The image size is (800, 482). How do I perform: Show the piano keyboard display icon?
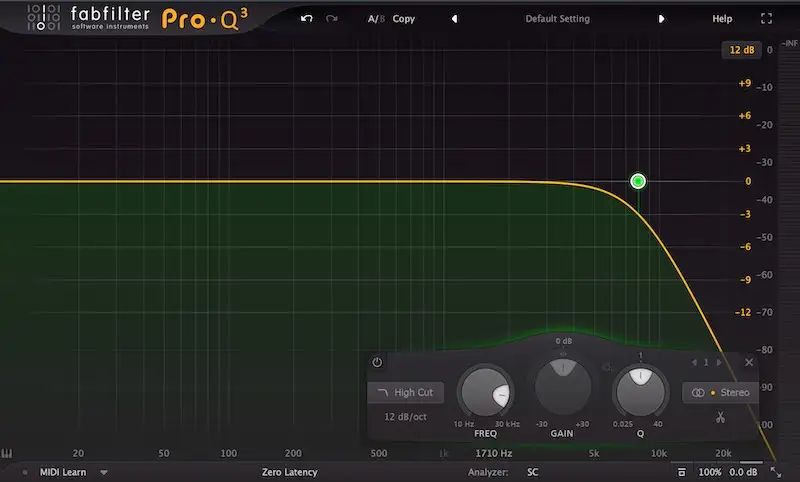point(8,453)
